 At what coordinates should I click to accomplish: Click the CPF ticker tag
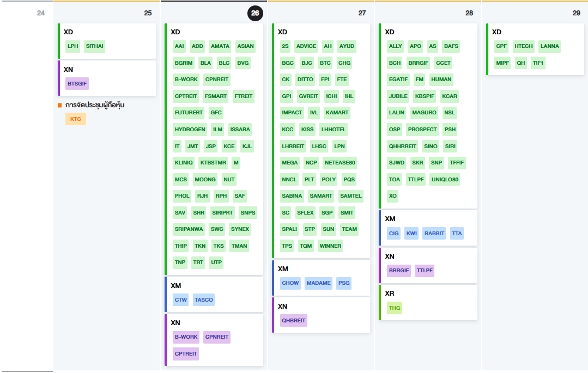click(501, 46)
